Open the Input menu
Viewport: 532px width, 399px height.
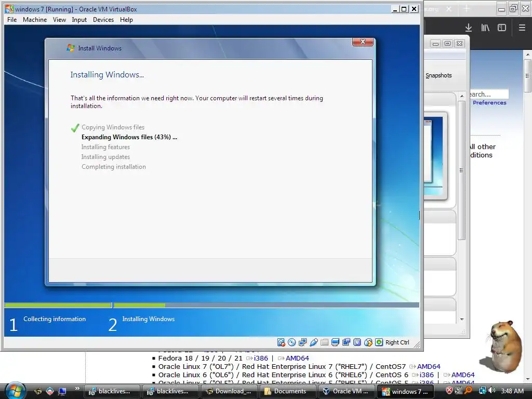tap(79, 20)
